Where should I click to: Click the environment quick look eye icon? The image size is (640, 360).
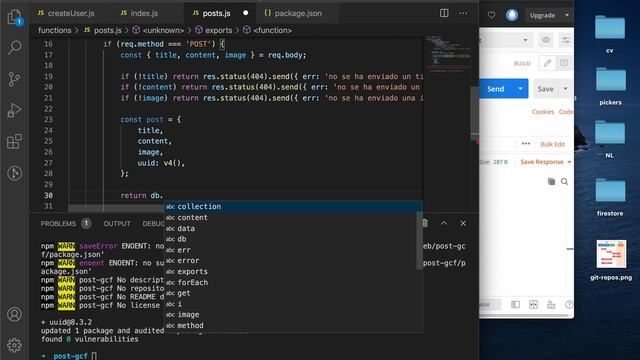(x=546, y=40)
